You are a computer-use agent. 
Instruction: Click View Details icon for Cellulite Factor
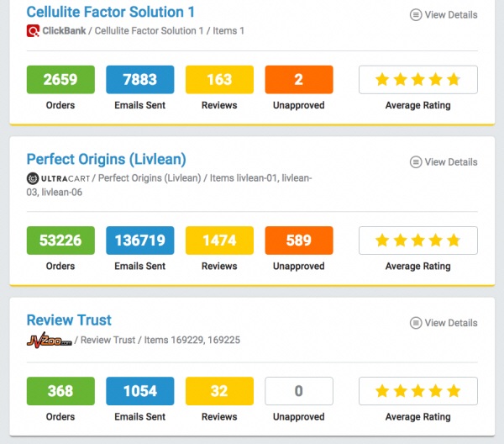416,15
